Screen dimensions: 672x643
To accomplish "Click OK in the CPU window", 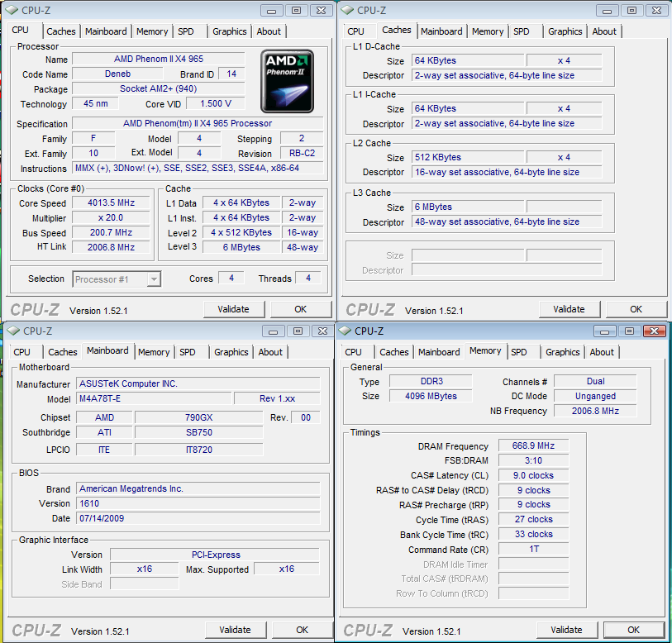I will pos(300,309).
